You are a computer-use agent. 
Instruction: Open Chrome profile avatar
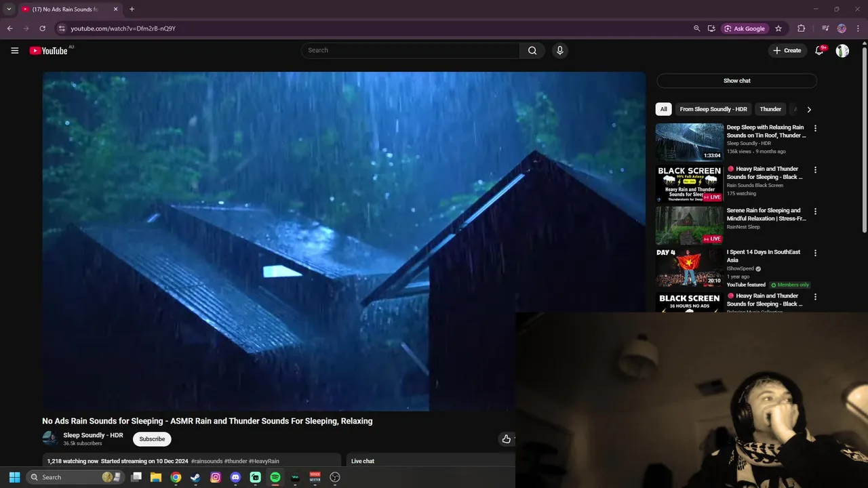[x=842, y=28]
